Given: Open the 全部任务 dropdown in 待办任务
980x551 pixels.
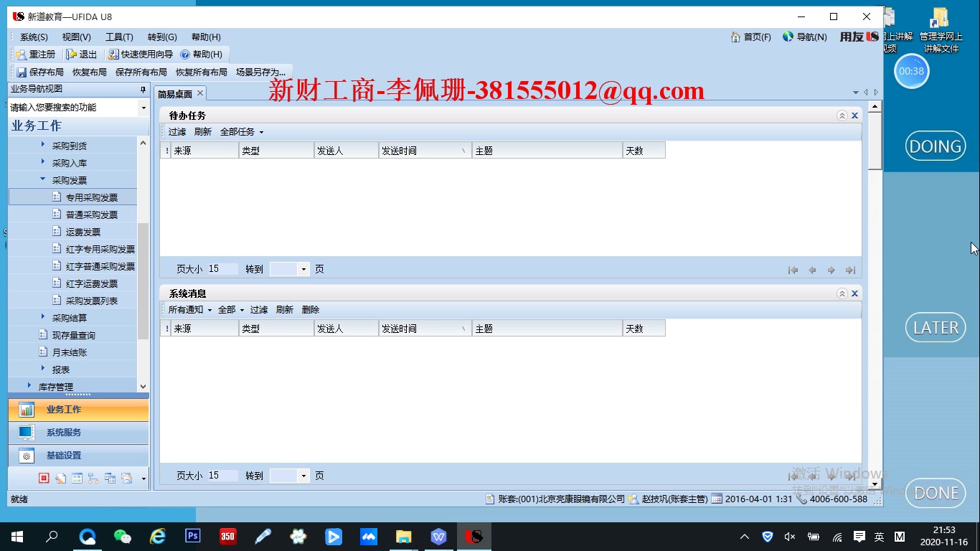Looking at the screenshot, I should (x=240, y=131).
